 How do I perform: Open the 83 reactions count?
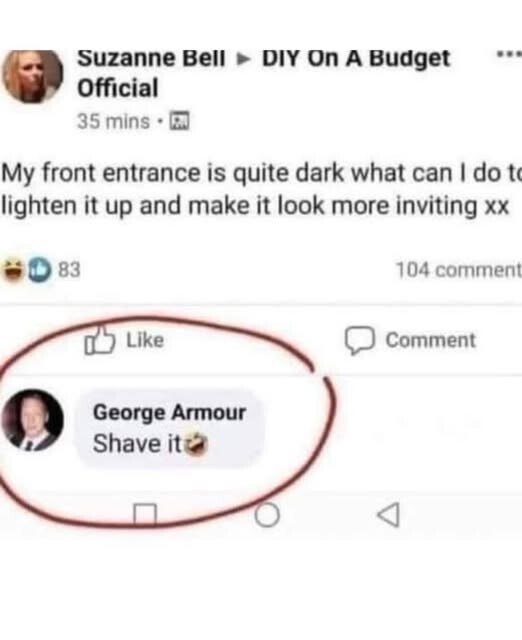point(69,270)
